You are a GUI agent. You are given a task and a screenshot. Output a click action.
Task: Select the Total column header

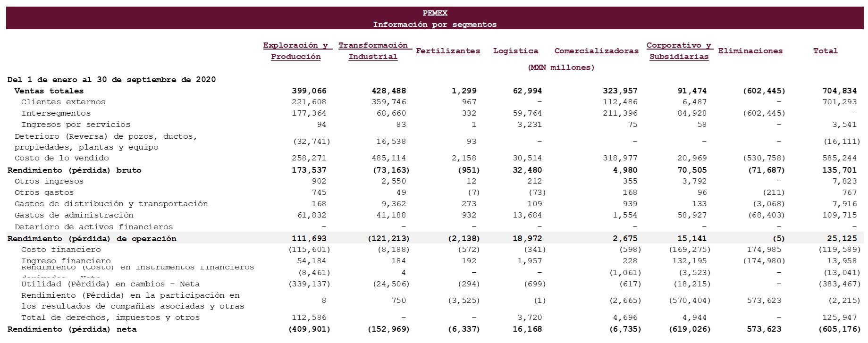825,51
